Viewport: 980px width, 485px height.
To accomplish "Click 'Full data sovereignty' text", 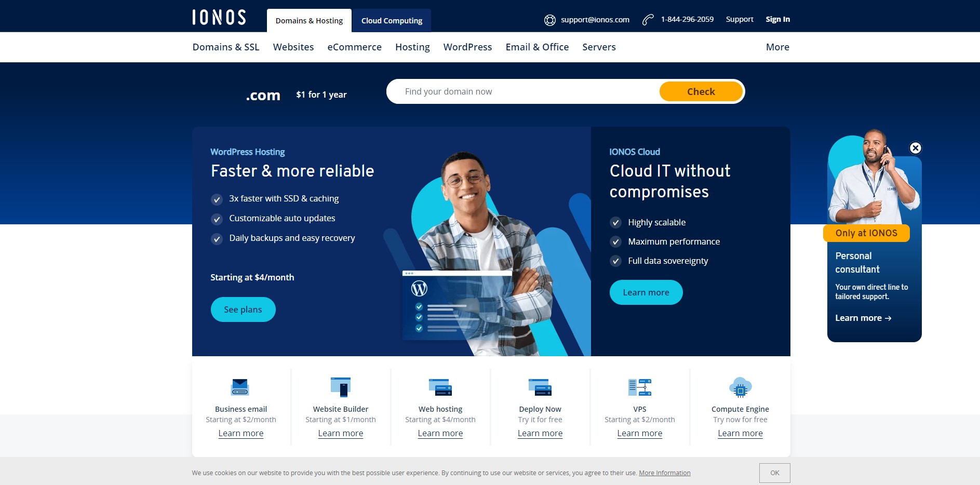I will [x=668, y=261].
